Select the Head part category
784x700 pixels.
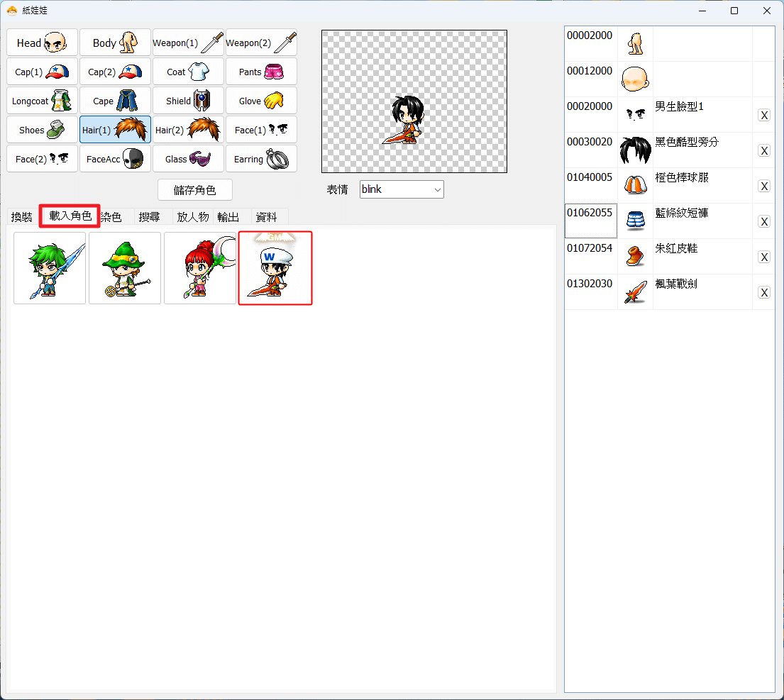tap(42, 43)
